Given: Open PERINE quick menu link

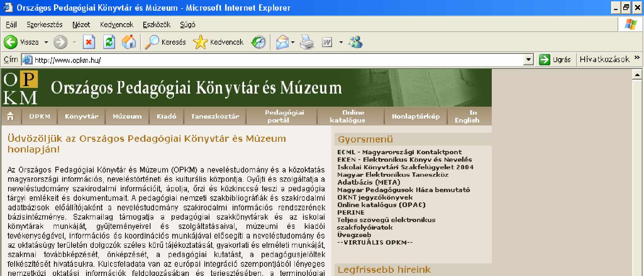Looking at the screenshot, I should (x=351, y=212).
